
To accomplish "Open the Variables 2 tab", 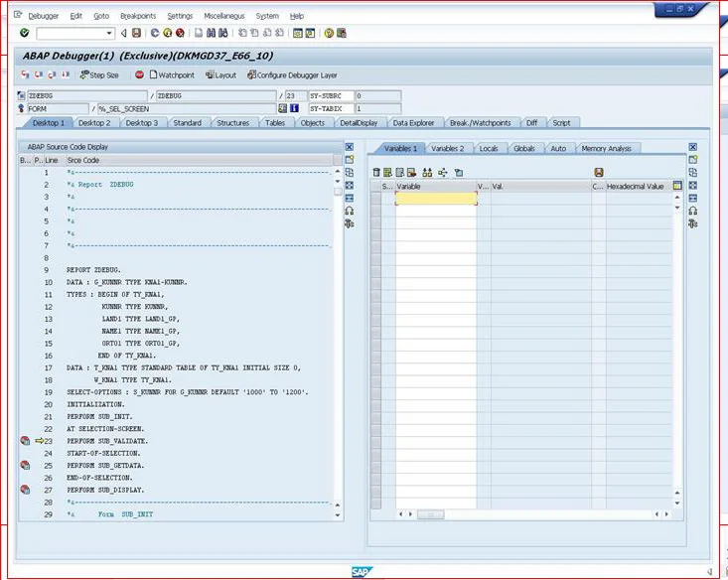I will [448, 148].
